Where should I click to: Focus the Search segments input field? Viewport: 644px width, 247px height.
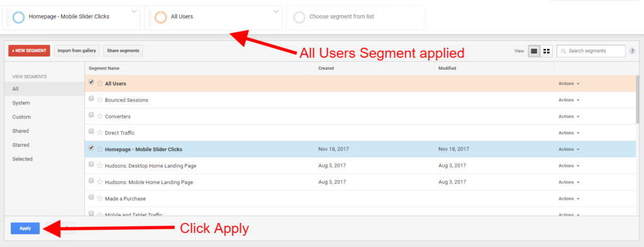591,51
